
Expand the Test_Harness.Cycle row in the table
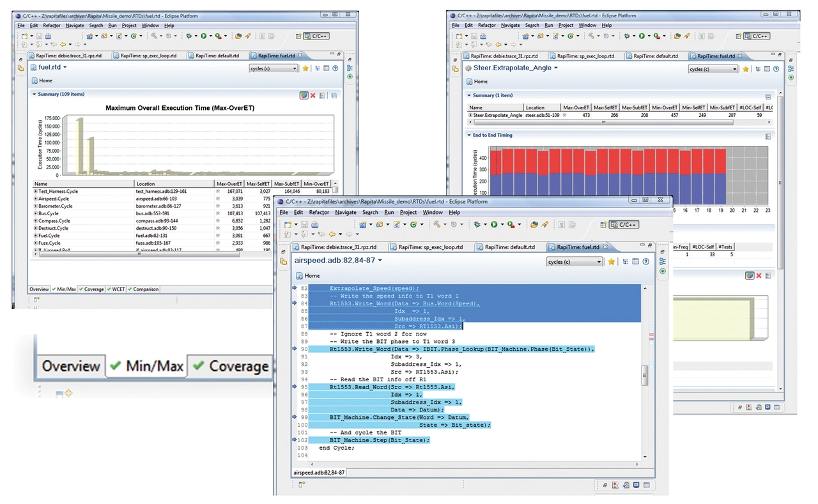[36, 191]
